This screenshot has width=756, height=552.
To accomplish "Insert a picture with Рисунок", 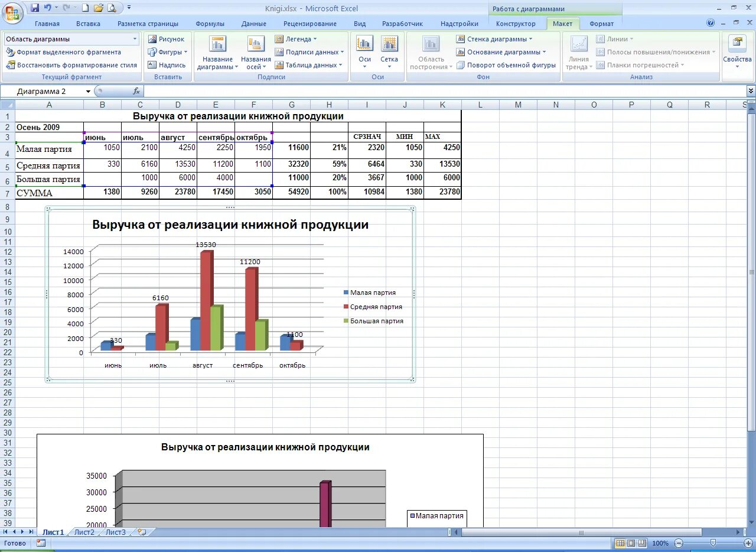I will click(166, 39).
